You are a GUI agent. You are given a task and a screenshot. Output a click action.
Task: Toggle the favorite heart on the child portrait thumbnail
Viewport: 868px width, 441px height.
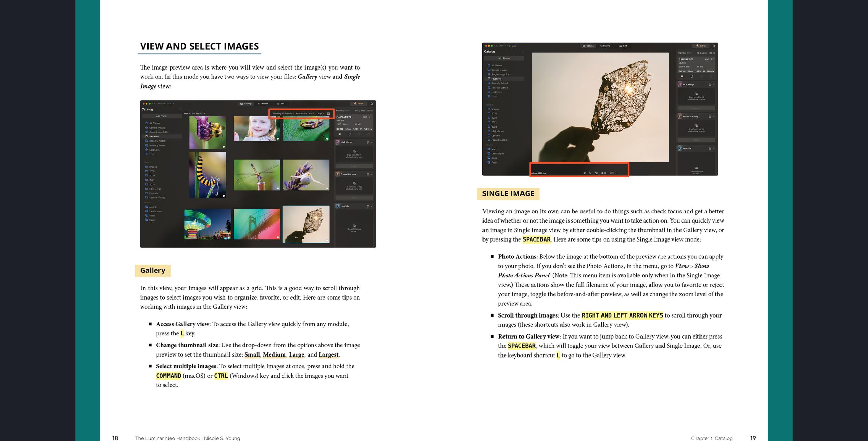point(278,139)
